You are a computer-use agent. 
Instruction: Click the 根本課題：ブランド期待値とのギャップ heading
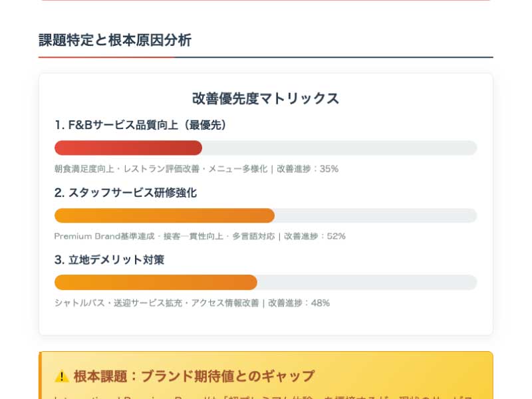pos(194,376)
